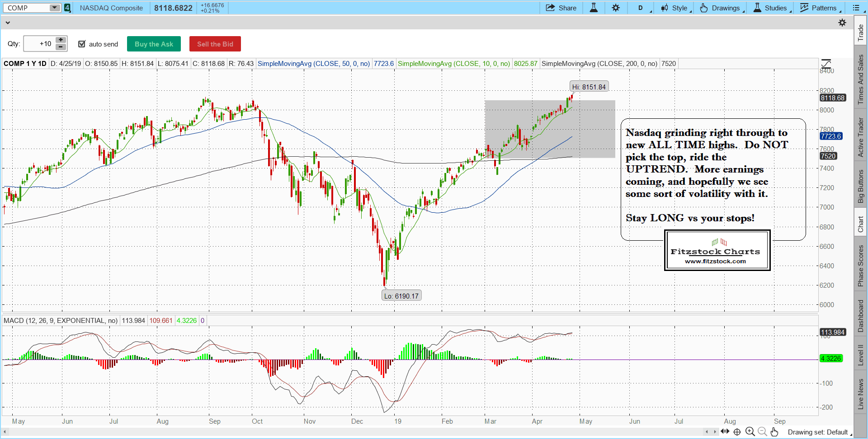This screenshot has height=439, width=868.
Task: Open trade panel settings gear icon
Action: pos(842,23)
